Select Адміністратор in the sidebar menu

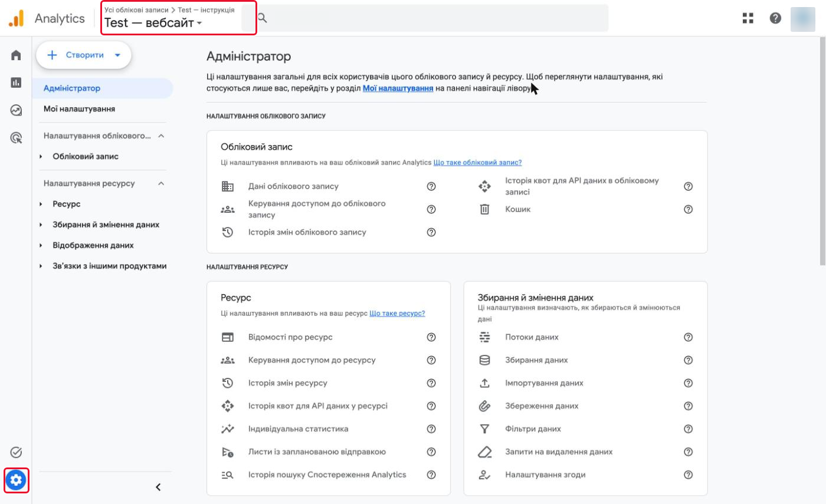pos(72,88)
